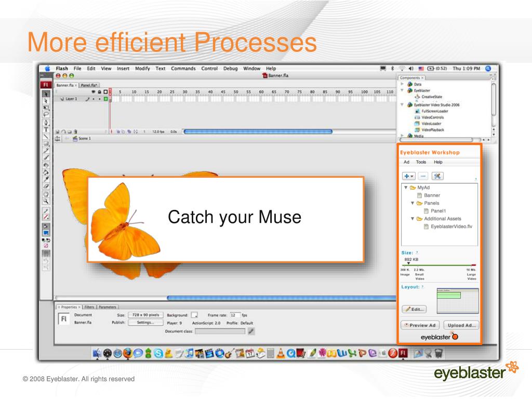
Task: Select the Ink Bottle tool
Action: coord(46,165)
